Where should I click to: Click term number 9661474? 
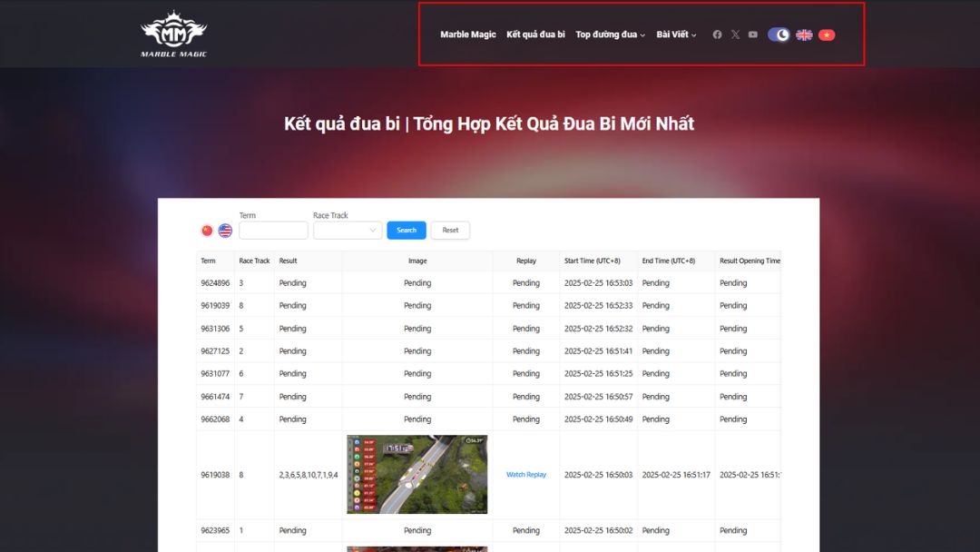(215, 397)
